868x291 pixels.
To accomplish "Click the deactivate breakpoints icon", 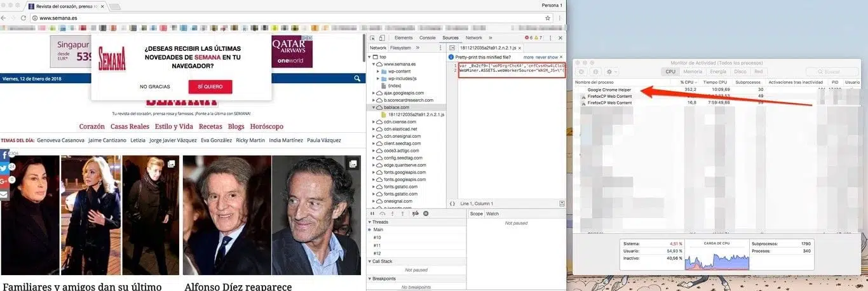I will 415,213.
